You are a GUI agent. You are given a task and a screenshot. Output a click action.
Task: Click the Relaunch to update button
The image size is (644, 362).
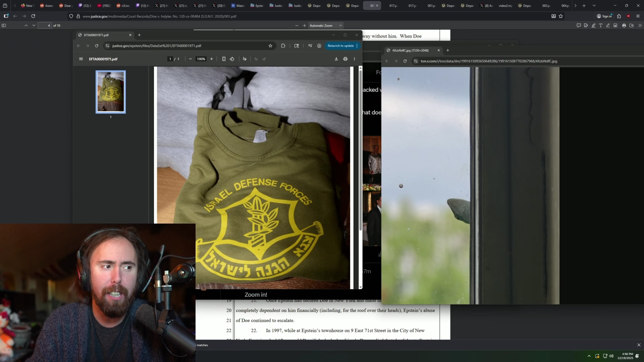tap(340, 46)
